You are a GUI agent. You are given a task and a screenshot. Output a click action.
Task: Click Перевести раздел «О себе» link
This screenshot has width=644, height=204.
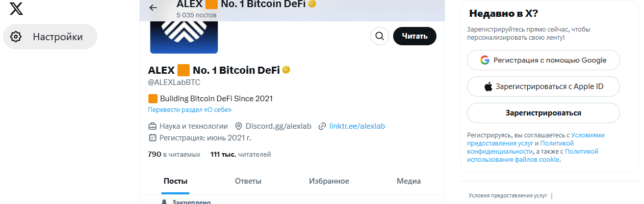(190, 110)
